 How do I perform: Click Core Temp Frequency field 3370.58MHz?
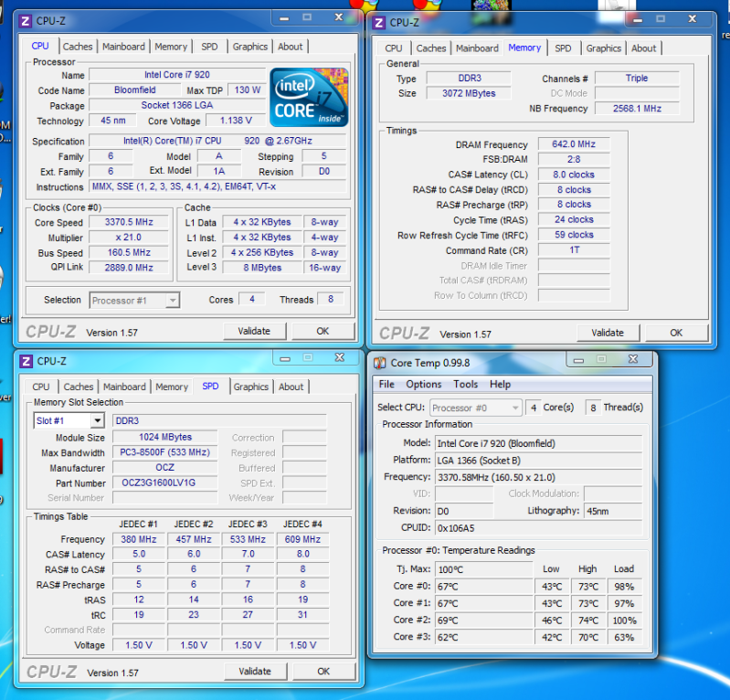pos(538,477)
